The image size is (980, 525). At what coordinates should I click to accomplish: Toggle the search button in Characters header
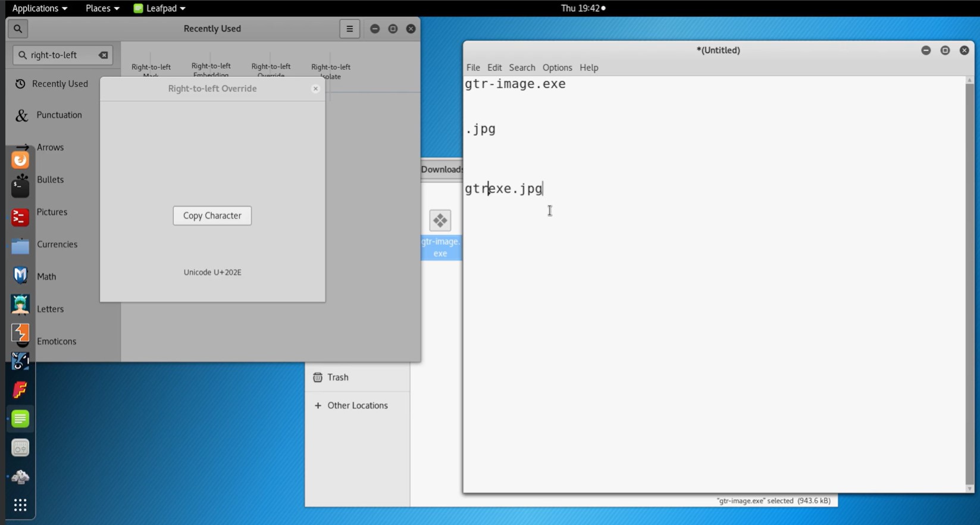18,29
